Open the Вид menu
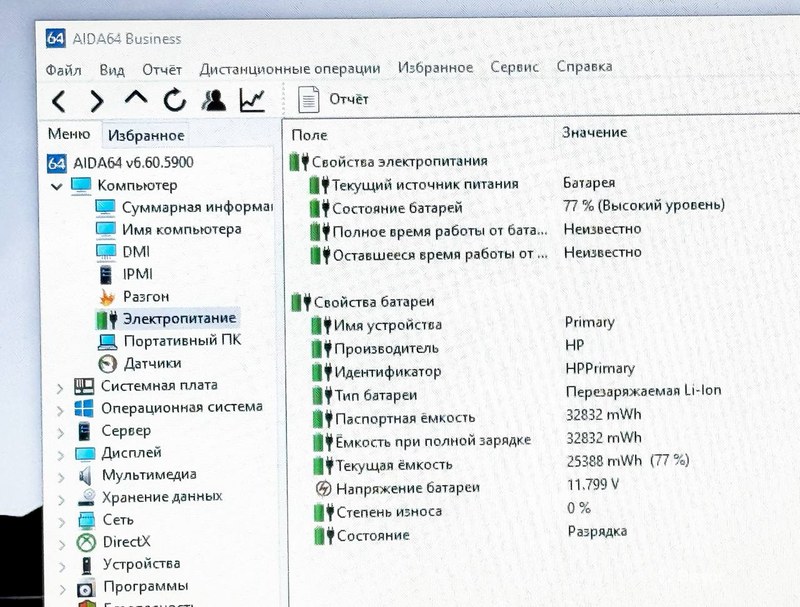Image resolution: width=800 pixels, height=607 pixels. point(112,69)
